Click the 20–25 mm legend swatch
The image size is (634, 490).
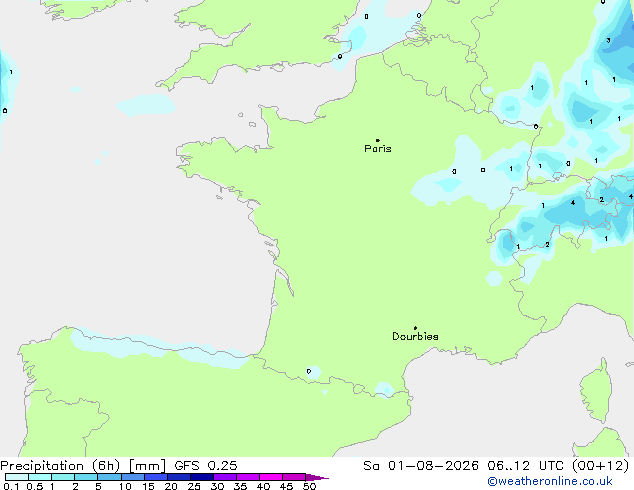(x=178, y=477)
